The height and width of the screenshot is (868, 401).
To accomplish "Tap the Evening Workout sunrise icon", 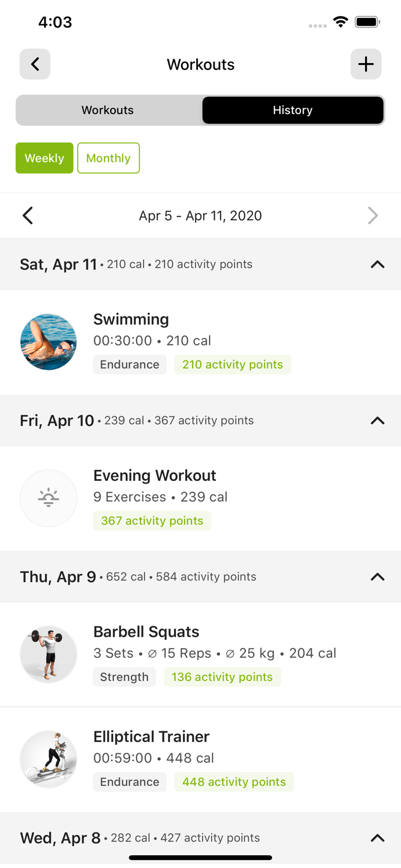I will 49,498.
